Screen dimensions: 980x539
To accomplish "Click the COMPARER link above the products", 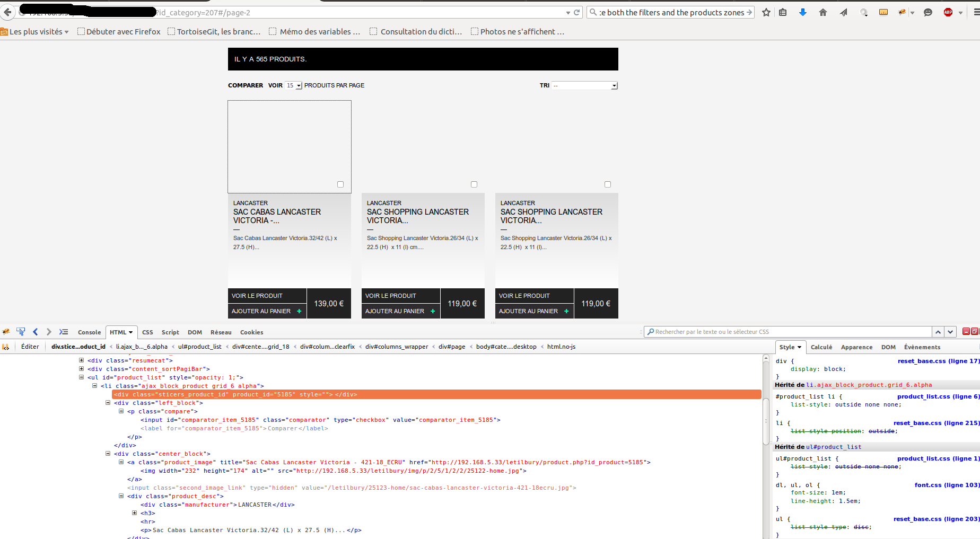I will (x=246, y=85).
